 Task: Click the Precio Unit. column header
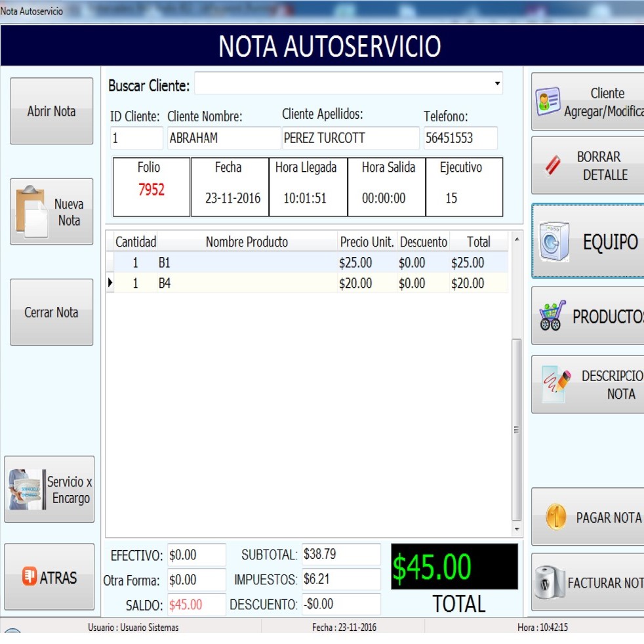367,242
